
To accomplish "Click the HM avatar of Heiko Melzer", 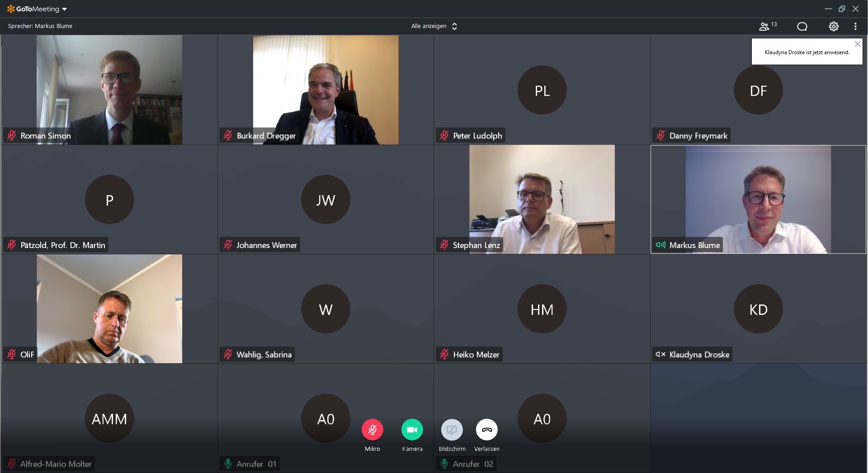I will (542, 309).
